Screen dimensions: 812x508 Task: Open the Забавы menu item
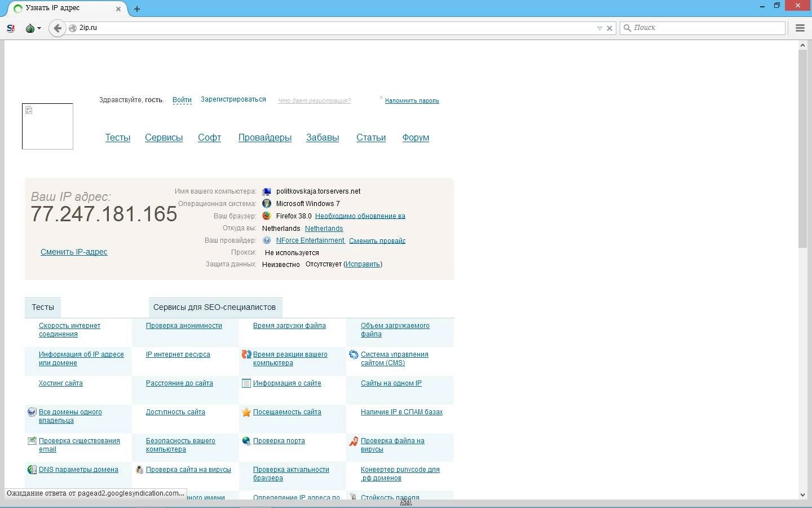[x=323, y=137]
